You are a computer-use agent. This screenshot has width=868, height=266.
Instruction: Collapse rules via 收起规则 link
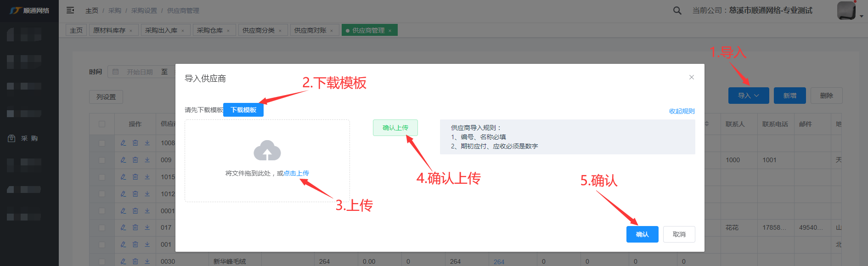[682, 111]
